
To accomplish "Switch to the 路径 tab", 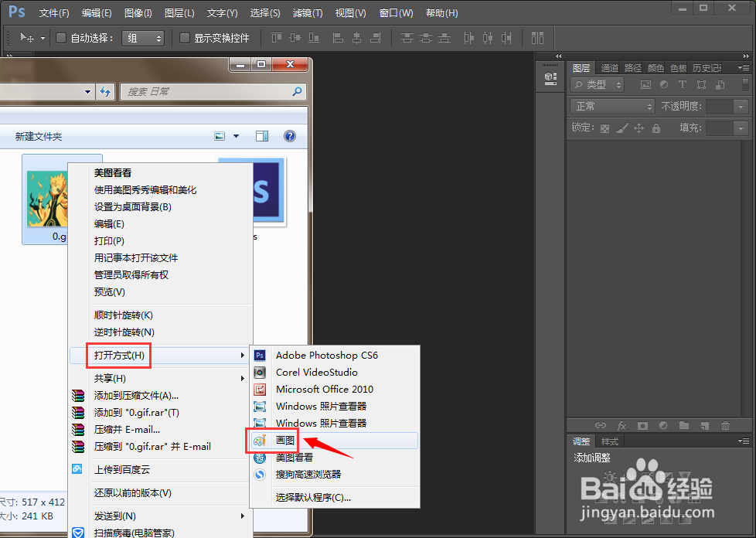I will [x=632, y=68].
